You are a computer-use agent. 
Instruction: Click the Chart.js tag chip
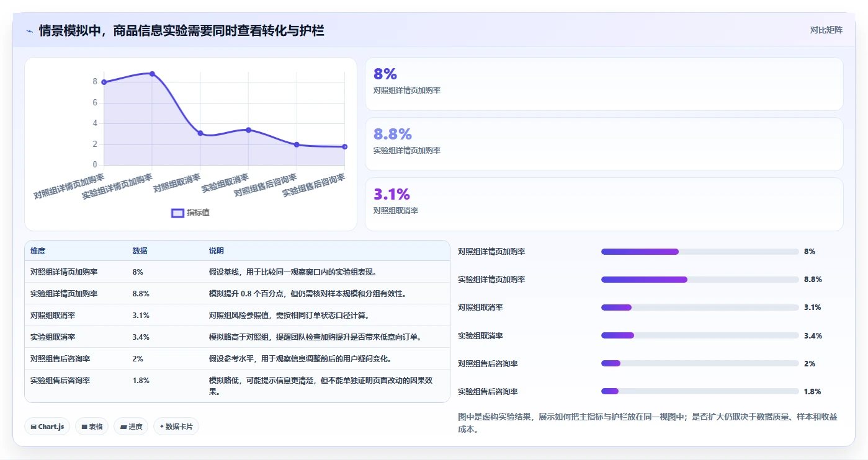(47, 427)
